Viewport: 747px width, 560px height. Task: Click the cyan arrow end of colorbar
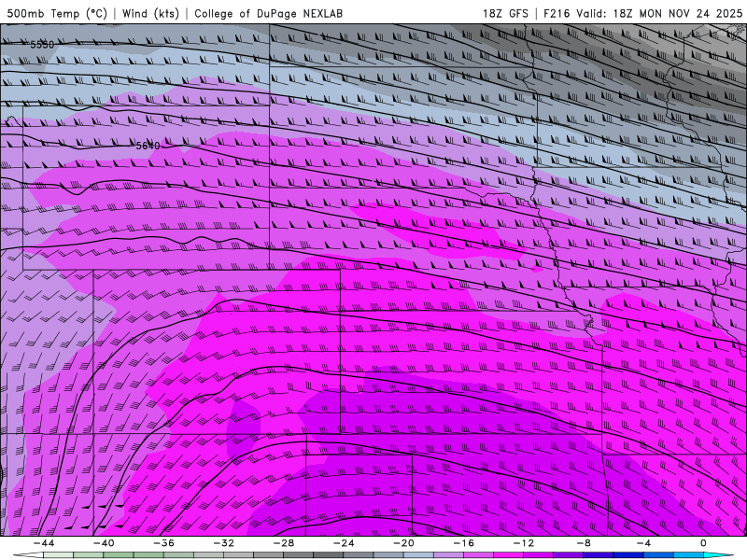[718, 555]
